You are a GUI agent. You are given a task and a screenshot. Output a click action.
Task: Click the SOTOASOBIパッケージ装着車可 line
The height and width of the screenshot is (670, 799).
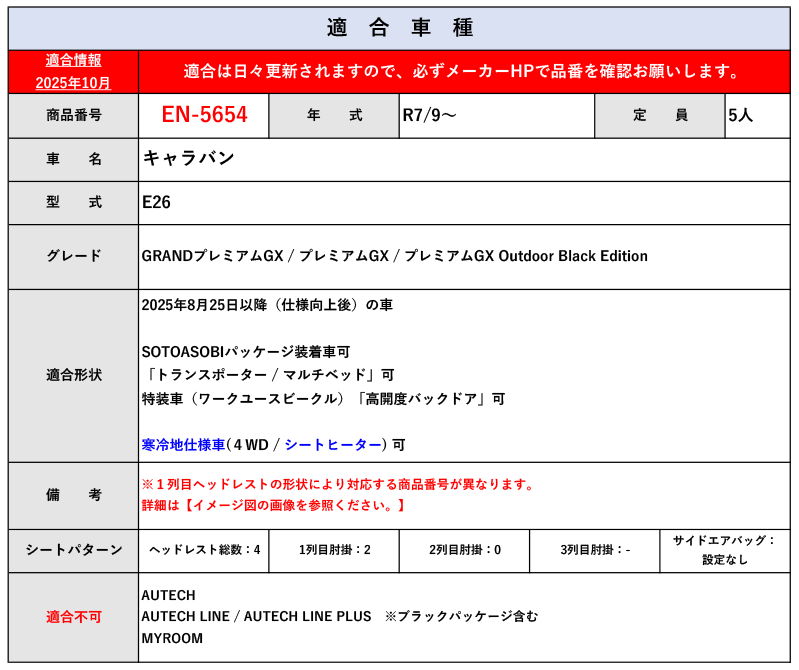click(x=245, y=352)
